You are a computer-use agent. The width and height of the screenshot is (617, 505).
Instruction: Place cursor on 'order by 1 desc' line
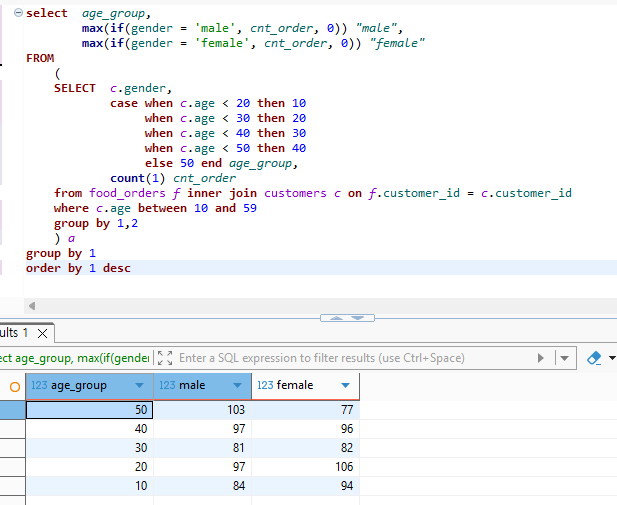click(78, 268)
